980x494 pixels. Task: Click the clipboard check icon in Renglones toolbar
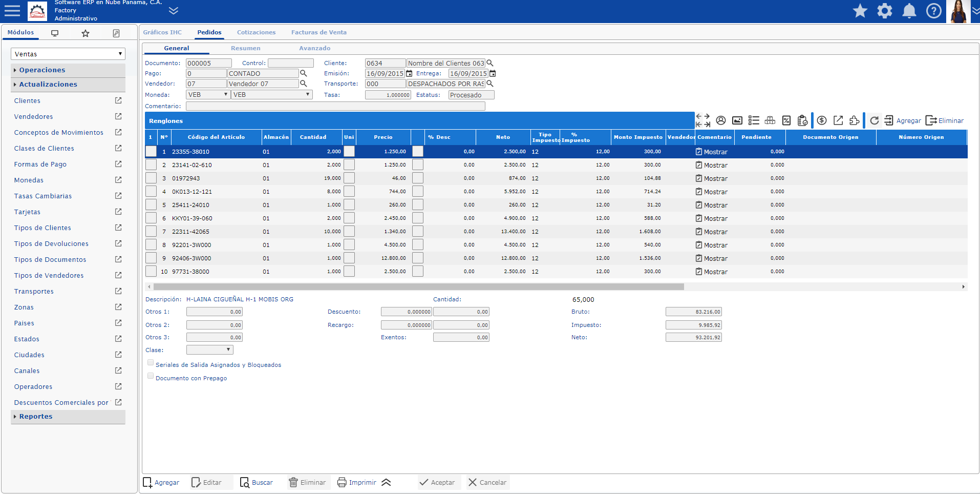point(803,120)
